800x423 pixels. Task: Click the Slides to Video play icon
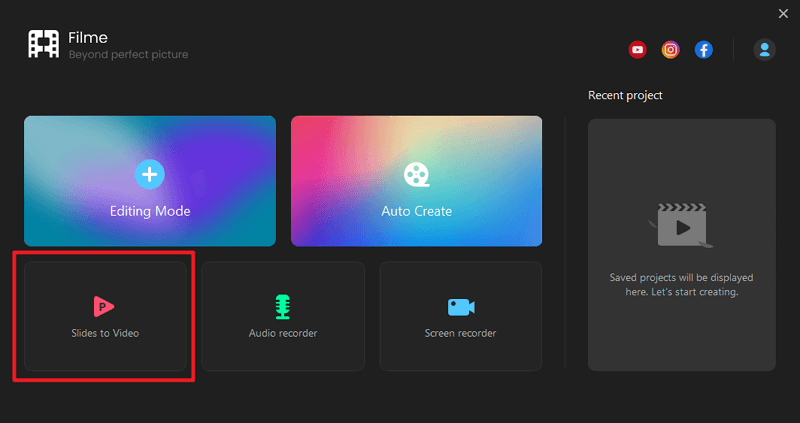click(x=104, y=306)
